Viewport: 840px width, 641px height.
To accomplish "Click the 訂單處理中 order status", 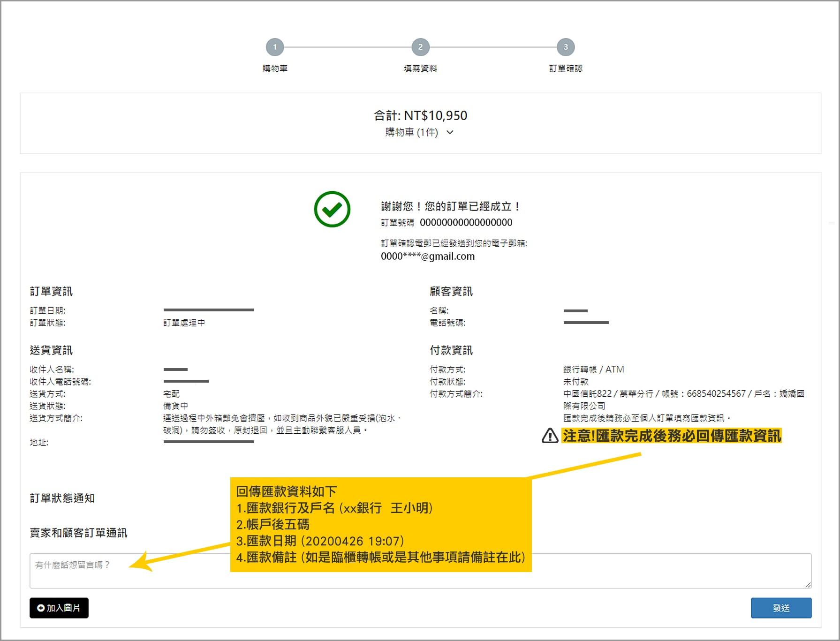I will (x=184, y=323).
